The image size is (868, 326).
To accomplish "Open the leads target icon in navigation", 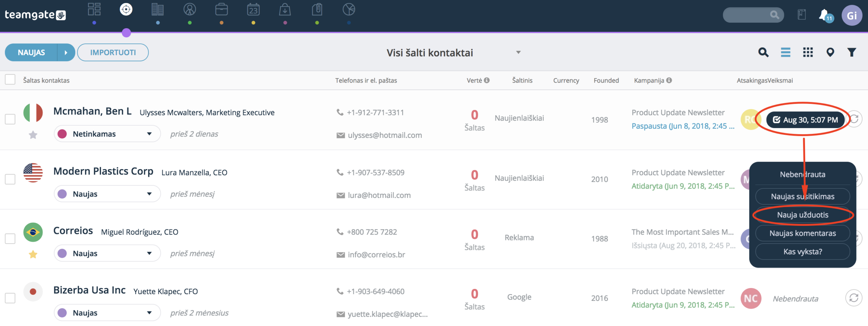I will tap(126, 10).
